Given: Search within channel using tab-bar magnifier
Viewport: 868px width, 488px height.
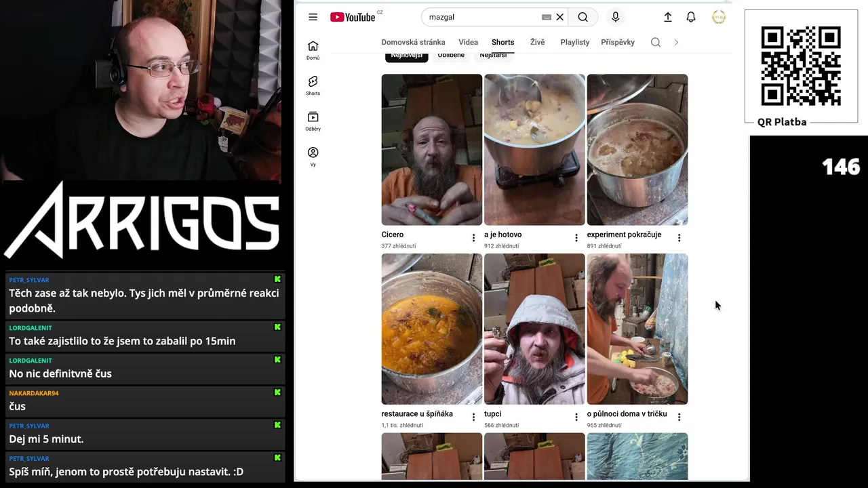Looking at the screenshot, I should tap(656, 42).
